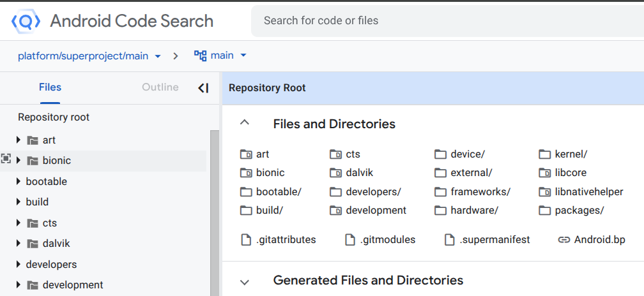This screenshot has width=644, height=296.
Task: Click the bionic folder icon in the file grid
Action: click(246, 173)
